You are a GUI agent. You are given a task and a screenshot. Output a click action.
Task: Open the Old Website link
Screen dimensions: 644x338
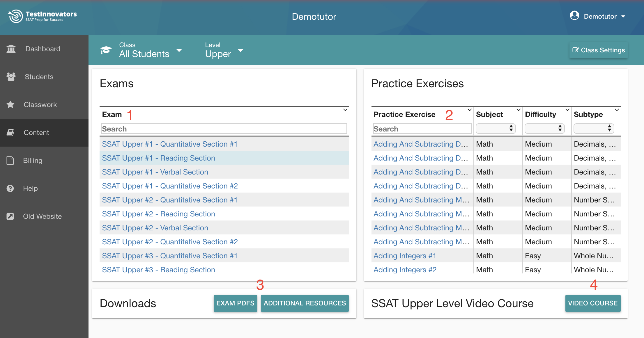44,216
